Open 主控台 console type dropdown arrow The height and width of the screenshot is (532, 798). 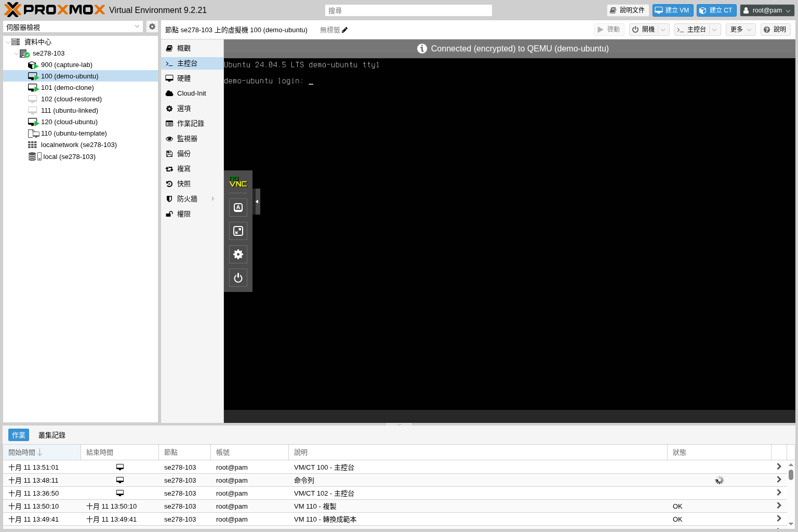click(715, 30)
